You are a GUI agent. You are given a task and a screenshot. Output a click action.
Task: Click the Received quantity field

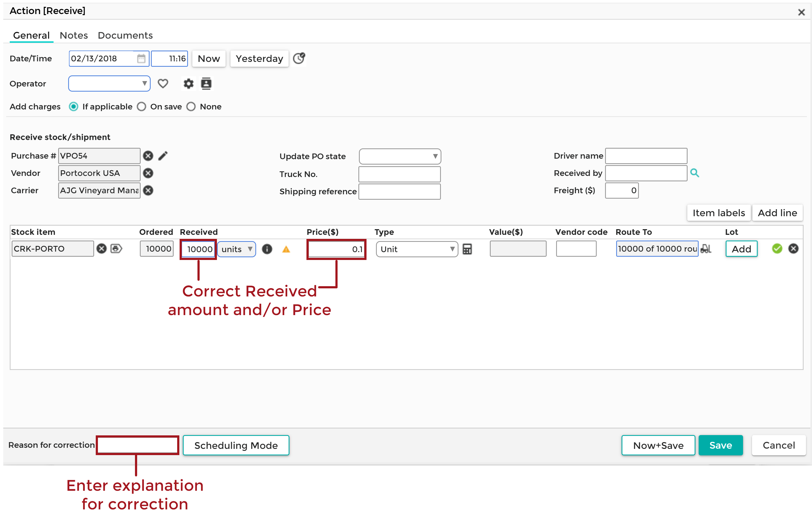pos(198,249)
